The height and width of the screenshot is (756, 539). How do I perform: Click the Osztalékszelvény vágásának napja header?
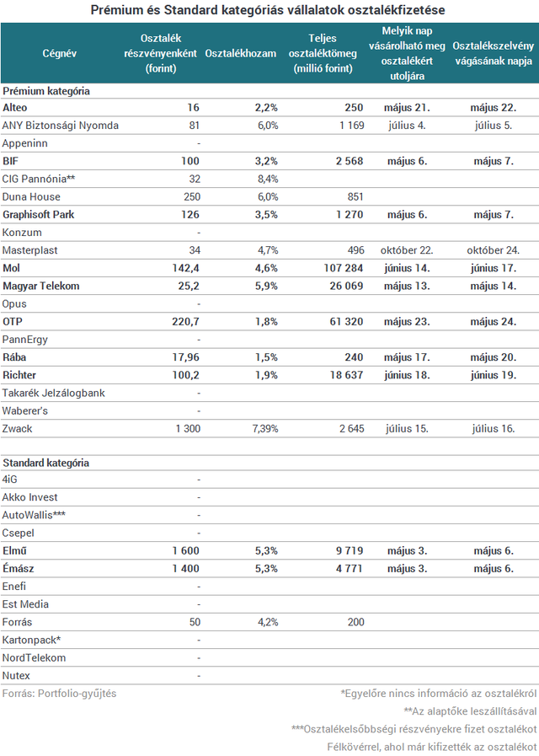click(x=494, y=53)
